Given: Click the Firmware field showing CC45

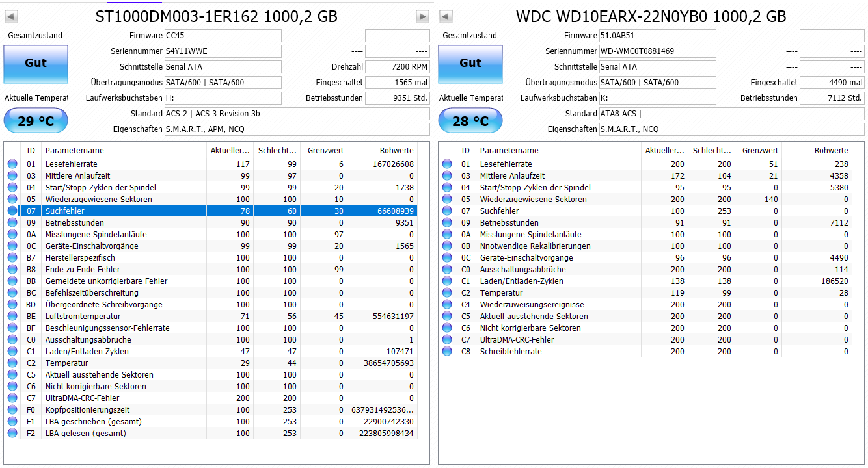Looking at the screenshot, I should coord(223,36).
